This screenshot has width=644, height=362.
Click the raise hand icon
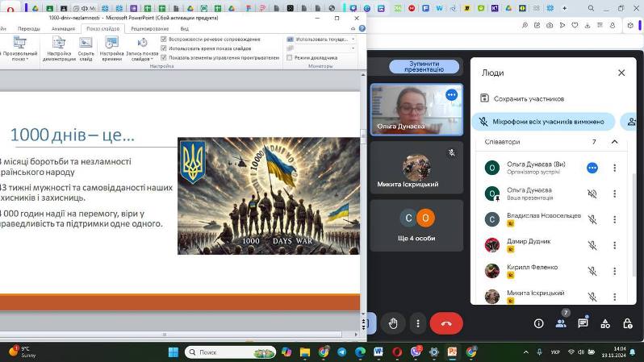393,323
